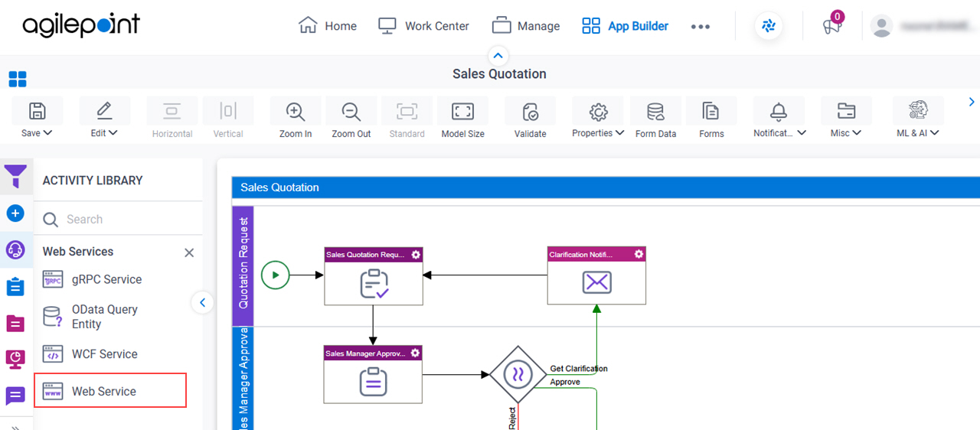
Task: Select the Start event play node
Action: [276, 275]
